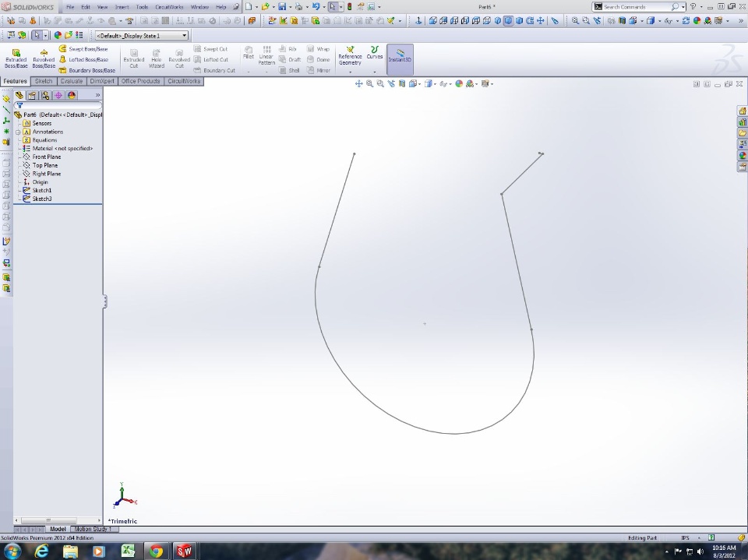Open the unit system IPS selector in status bar
Image resolution: width=748 pixels, height=560 pixels.
point(686,537)
